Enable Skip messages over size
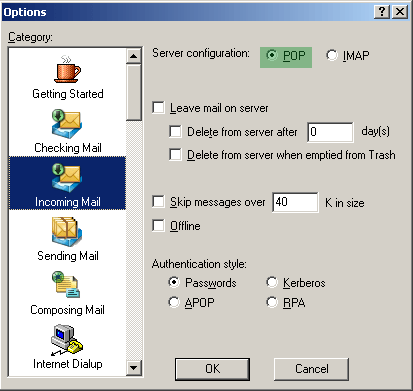The image size is (413, 391). click(x=158, y=202)
